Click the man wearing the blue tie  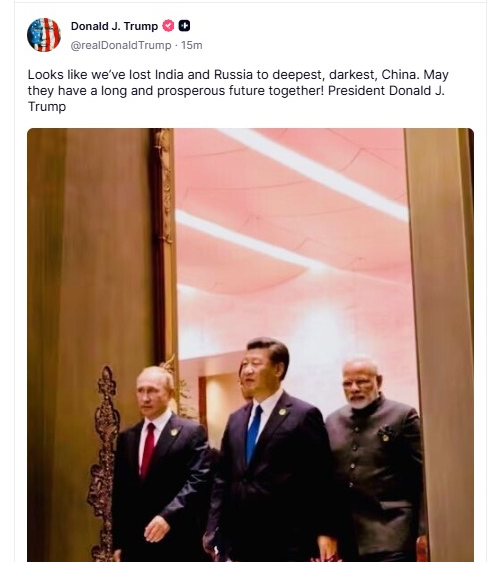[272, 448]
